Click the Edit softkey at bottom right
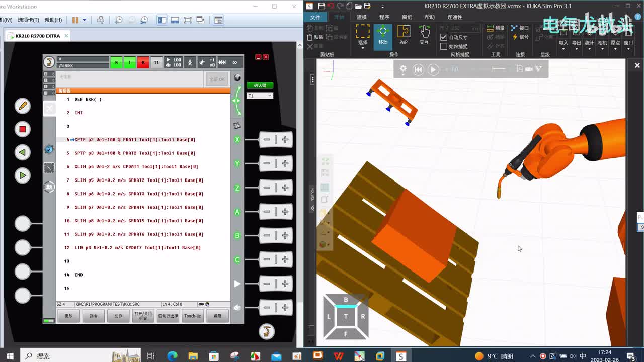Viewport: 644px width, 362px height. click(x=217, y=316)
